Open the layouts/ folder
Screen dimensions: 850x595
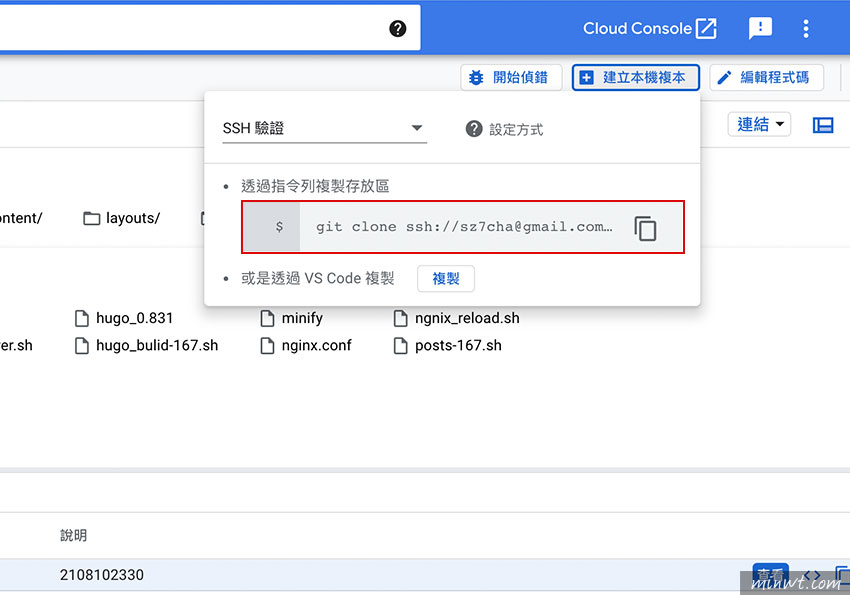click(122, 218)
